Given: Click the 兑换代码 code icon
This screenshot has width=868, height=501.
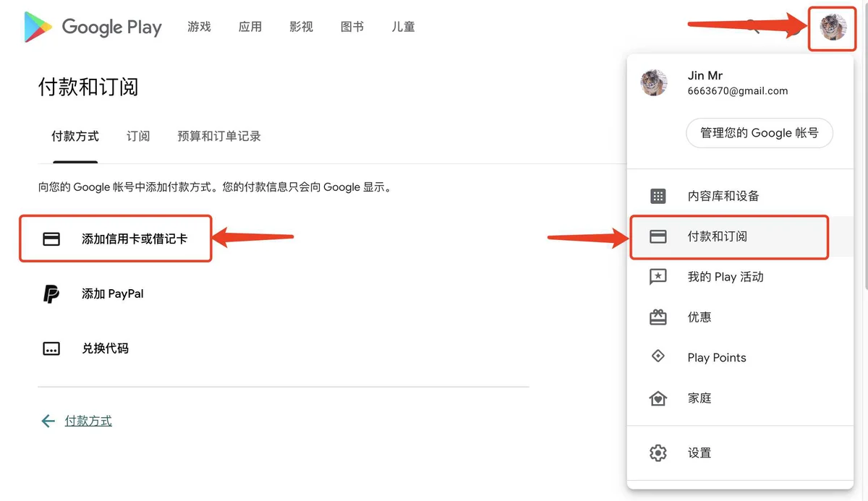Looking at the screenshot, I should click(51, 348).
